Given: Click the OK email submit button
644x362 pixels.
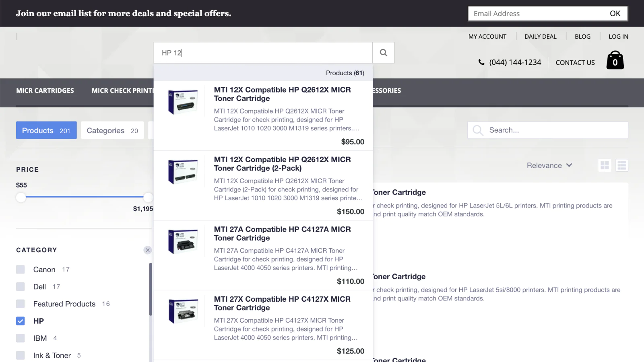Looking at the screenshot, I should pos(615,14).
